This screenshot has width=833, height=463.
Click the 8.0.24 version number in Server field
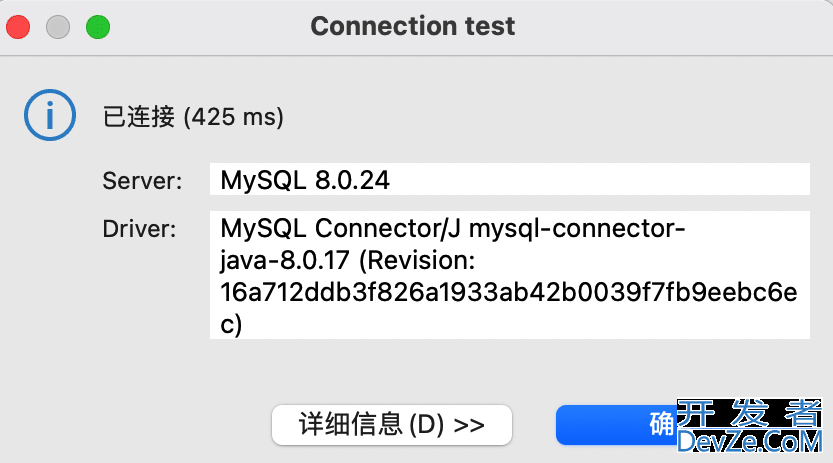352,180
